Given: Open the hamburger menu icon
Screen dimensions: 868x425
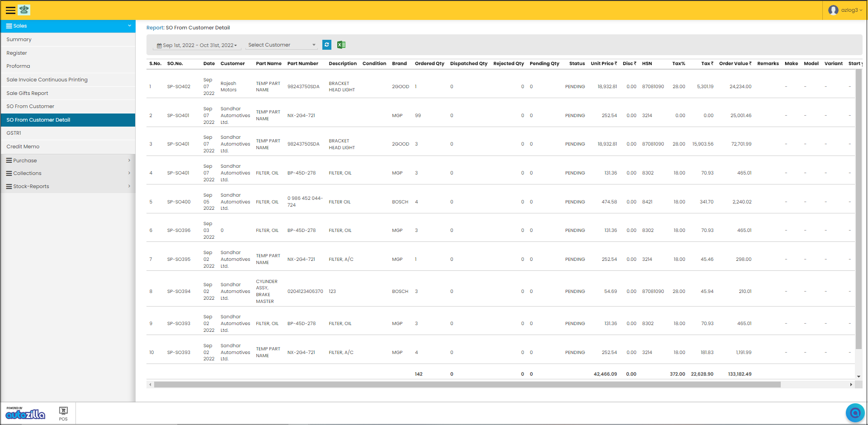Looking at the screenshot, I should pyautogui.click(x=10, y=10).
